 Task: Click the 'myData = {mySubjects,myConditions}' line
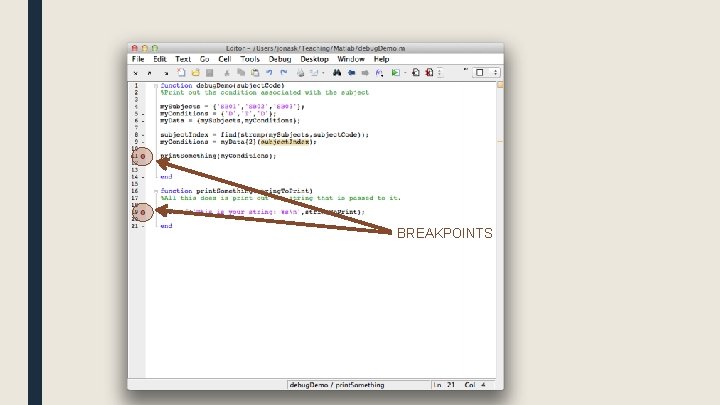click(x=230, y=121)
